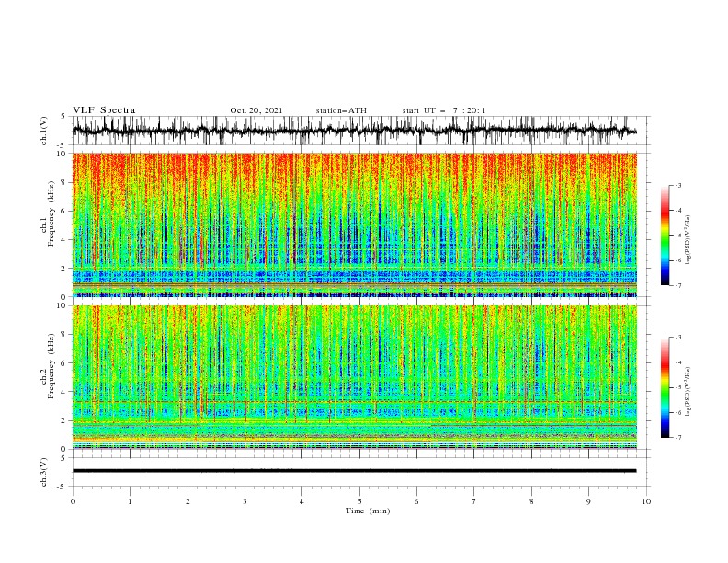
Task: Click the "-7" tick on ch.2 colorbar
Action: coord(677,438)
